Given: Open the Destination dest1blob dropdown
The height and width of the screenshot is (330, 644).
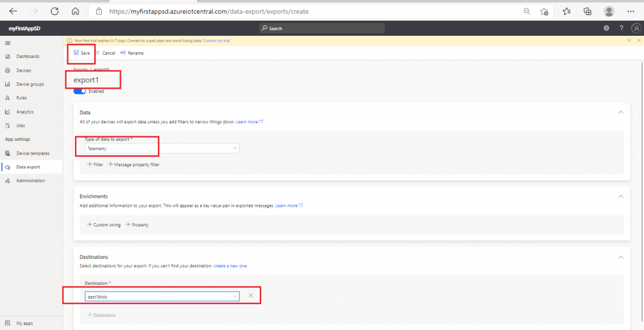Looking at the screenshot, I should pos(162,296).
